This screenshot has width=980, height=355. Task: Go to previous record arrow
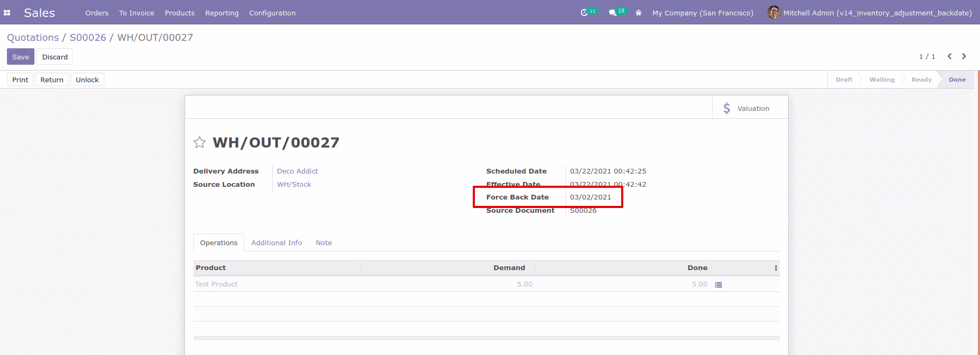(x=950, y=56)
